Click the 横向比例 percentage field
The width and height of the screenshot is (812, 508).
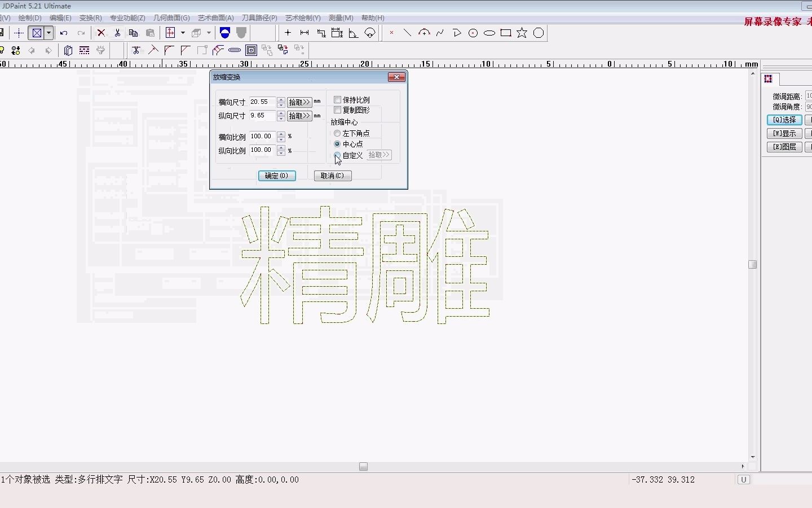click(263, 136)
